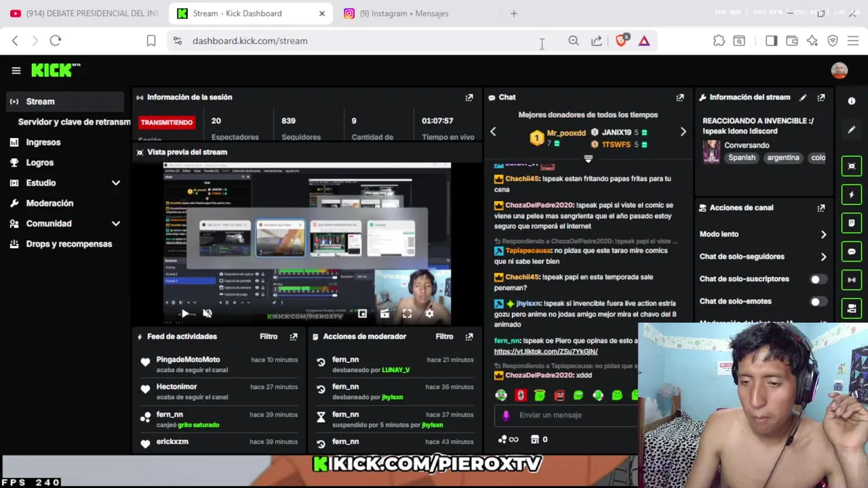This screenshot has width=868, height=488.
Task: Collapse the top donors banner
Action: coord(588,159)
